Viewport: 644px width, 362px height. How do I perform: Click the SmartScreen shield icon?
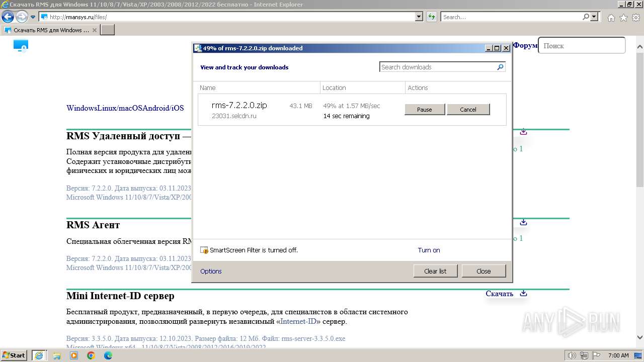tap(204, 250)
